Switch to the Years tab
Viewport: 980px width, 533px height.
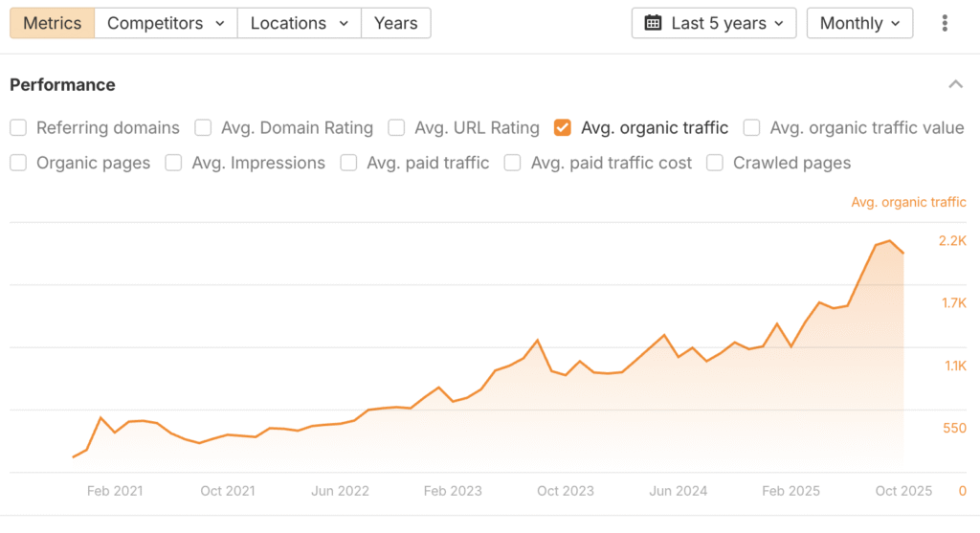[x=395, y=23]
